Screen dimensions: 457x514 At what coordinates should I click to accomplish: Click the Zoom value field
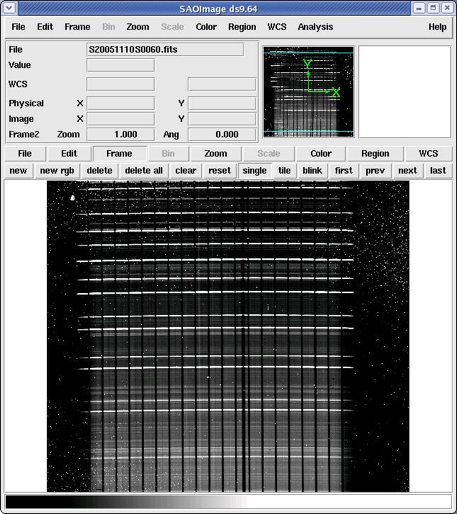[121, 134]
